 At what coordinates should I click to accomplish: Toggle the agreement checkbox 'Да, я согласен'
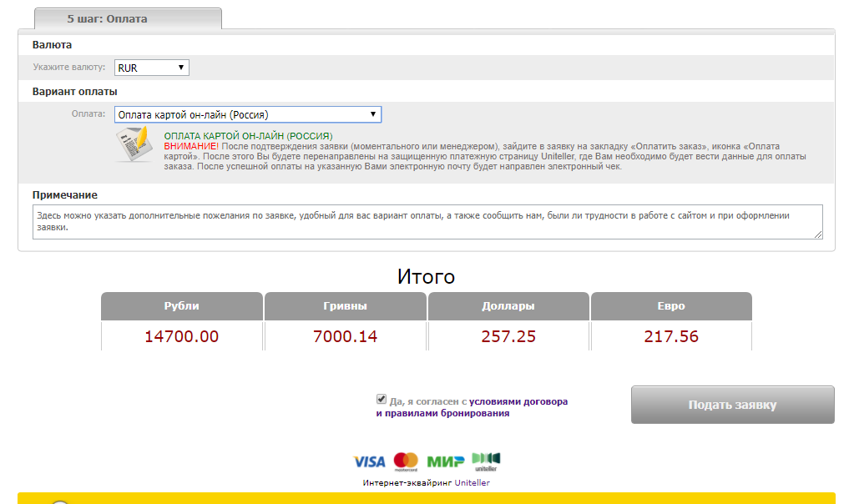[x=382, y=399]
